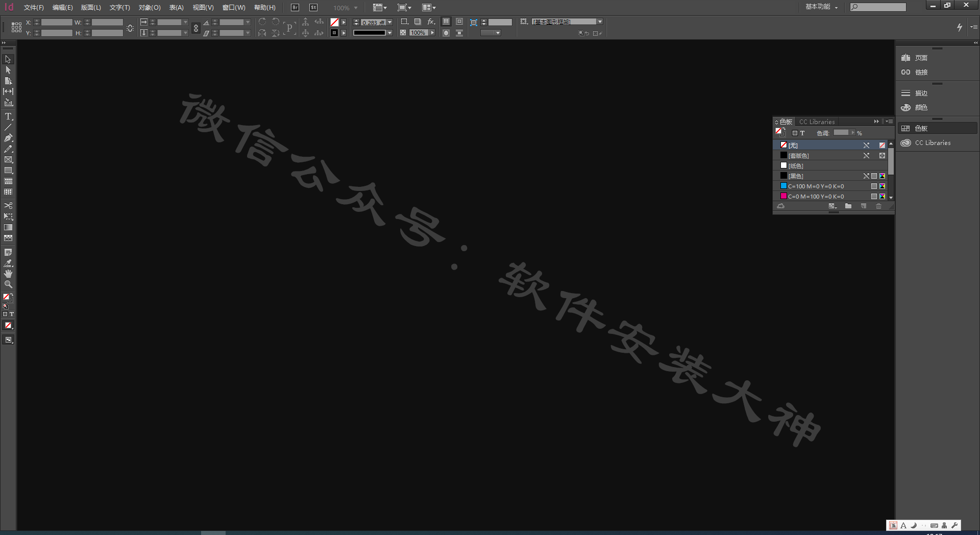Select the Eyedropper tool

click(x=8, y=263)
